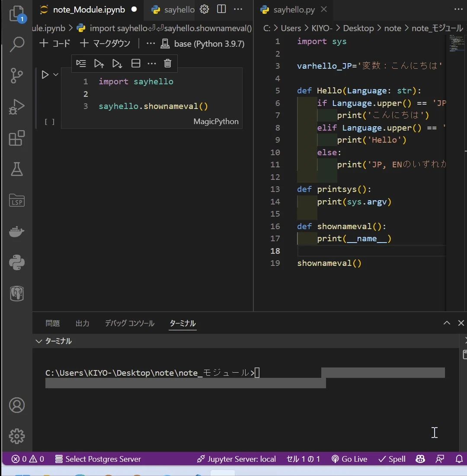Viewport: 467px width, 476px height.
Task: Click Jupyter Server: local status item
Action: click(236, 459)
